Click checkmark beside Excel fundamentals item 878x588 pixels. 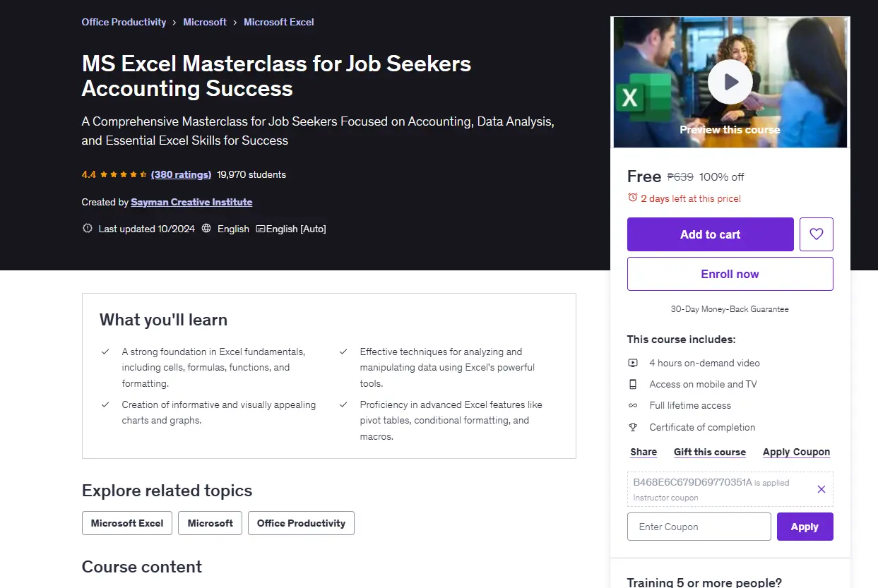tap(105, 352)
